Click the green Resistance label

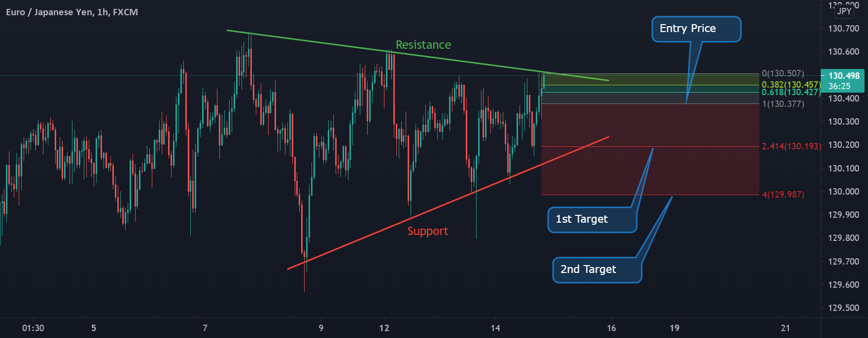coord(423,45)
